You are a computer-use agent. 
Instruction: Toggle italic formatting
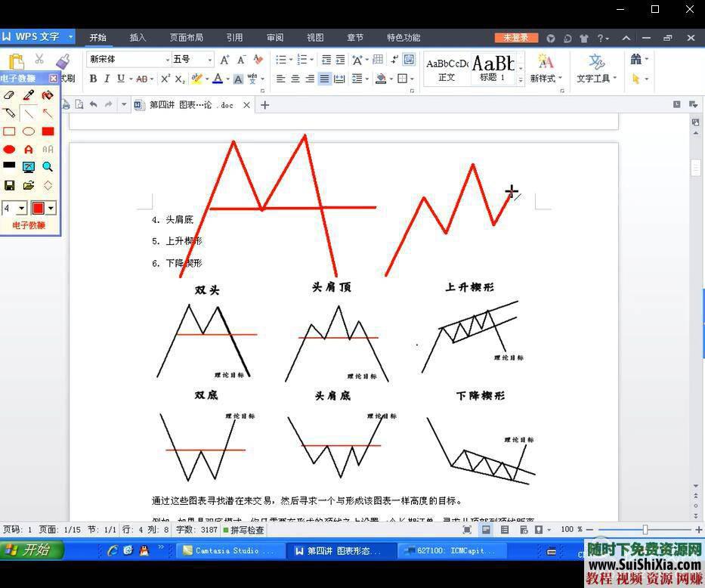coord(107,79)
